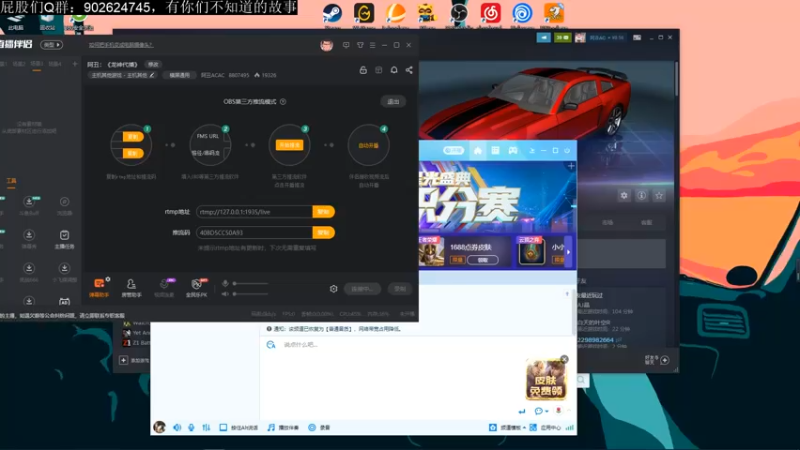Open the room manager assistant
Screen dimensions: 800x450
click(x=131, y=288)
